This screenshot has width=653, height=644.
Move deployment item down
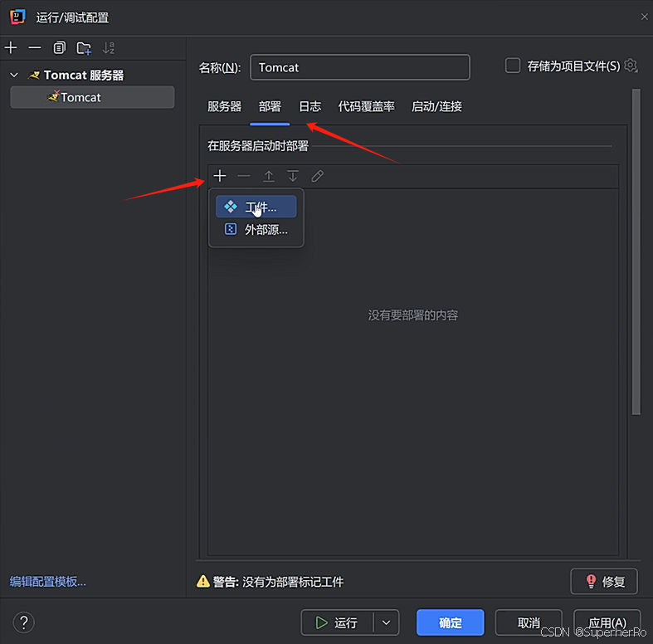(x=293, y=176)
